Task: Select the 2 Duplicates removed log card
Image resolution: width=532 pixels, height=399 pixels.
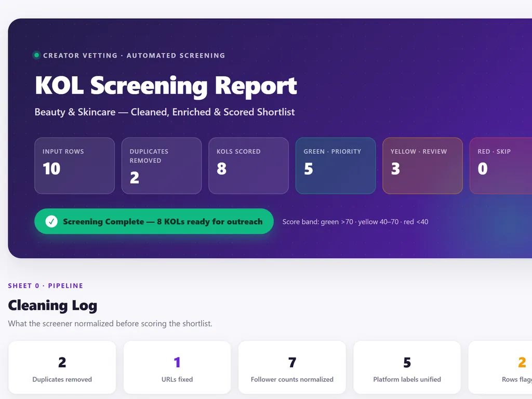Action: pos(62,367)
